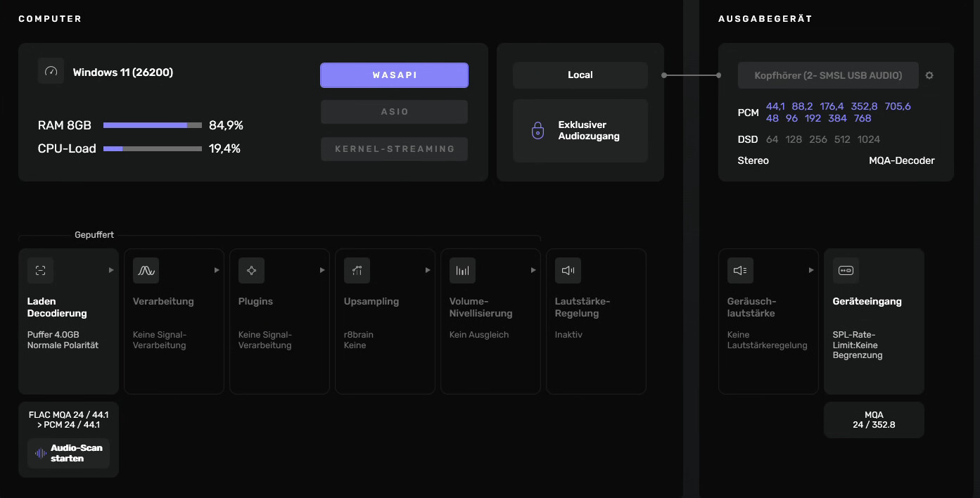The image size is (980, 498).
Task: Click the Gepuffert label
Action: coord(94,235)
